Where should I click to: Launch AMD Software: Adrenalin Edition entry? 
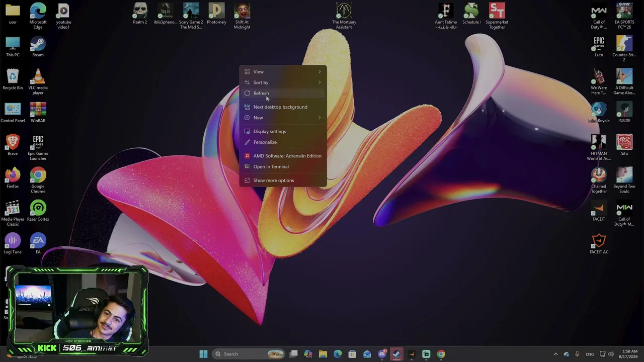[x=283, y=156]
